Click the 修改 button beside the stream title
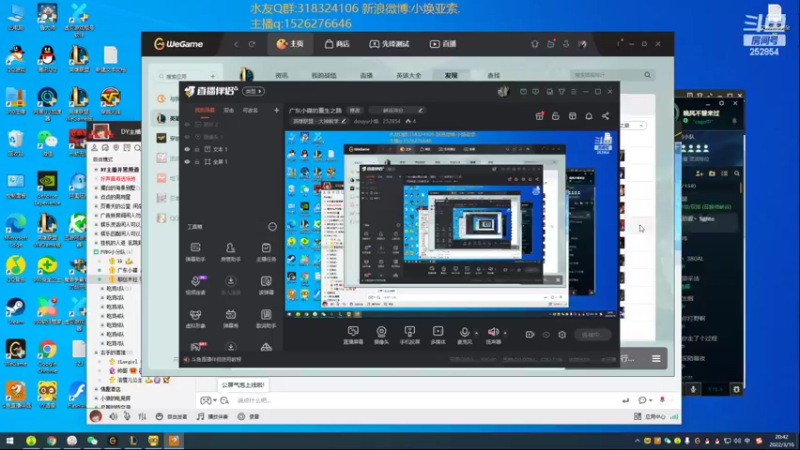The height and width of the screenshot is (450, 800). coord(355,110)
